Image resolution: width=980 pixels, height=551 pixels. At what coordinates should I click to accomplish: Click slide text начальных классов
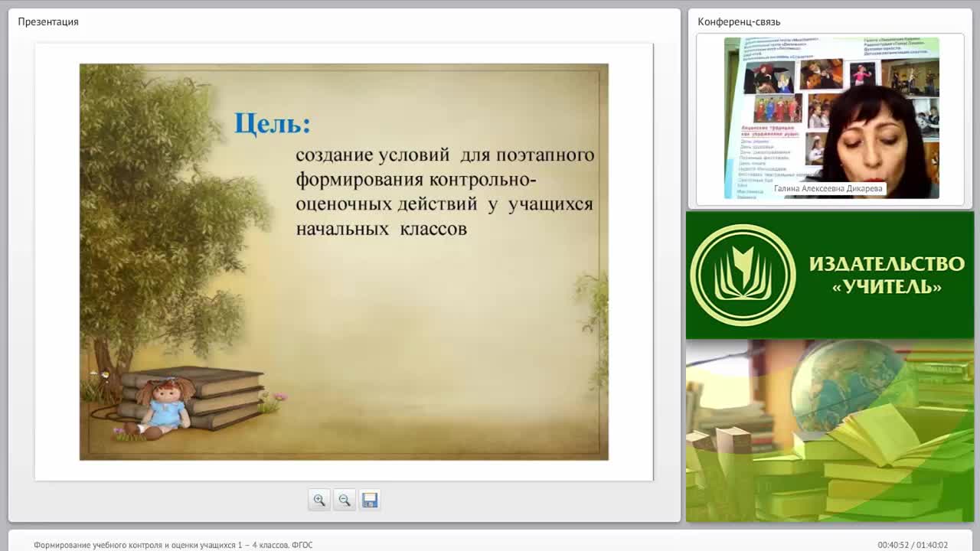pyautogui.click(x=381, y=229)
